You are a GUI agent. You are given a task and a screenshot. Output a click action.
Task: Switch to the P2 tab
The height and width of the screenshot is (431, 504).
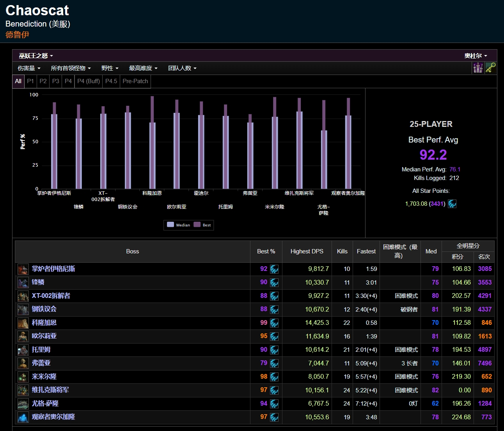[43, 81]
